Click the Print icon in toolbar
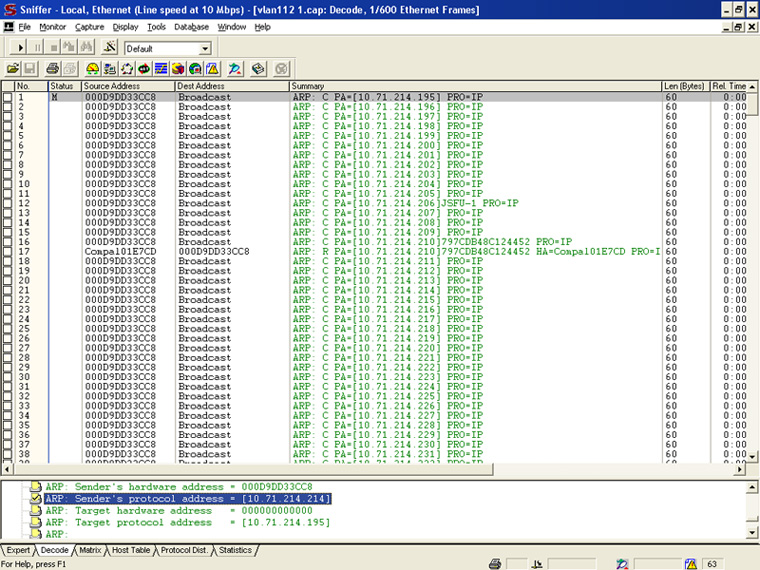The height and width of the screenshot is (570, 760). [x=50, y=68]
